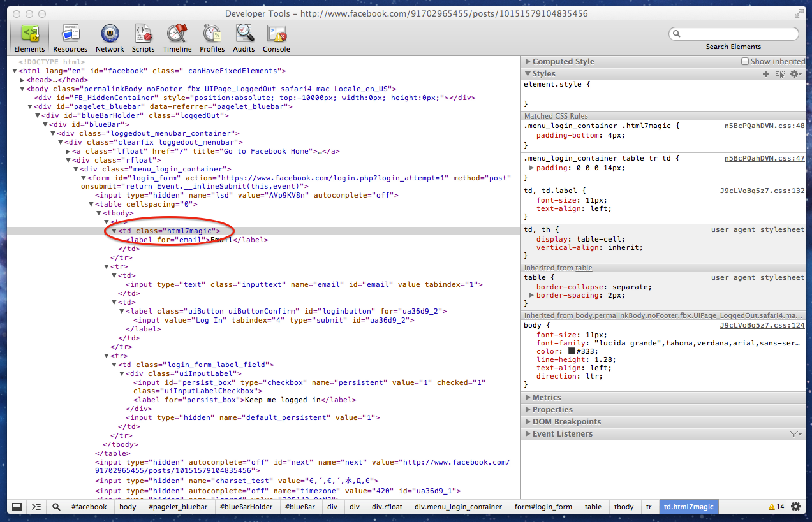
Task: Expand the padding shorthand property triangle
Action: (531, 168)
